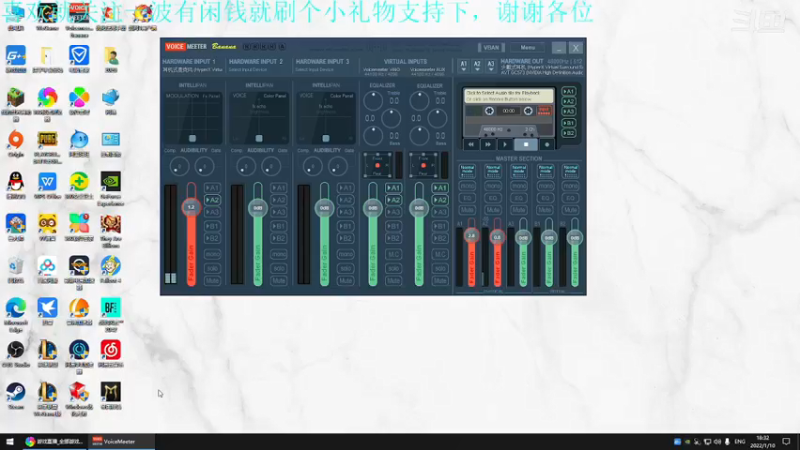Viewport: 800px width, 450px height.
Task: Click Hardware Input 1 red fader knob
Action: [191, 207]
